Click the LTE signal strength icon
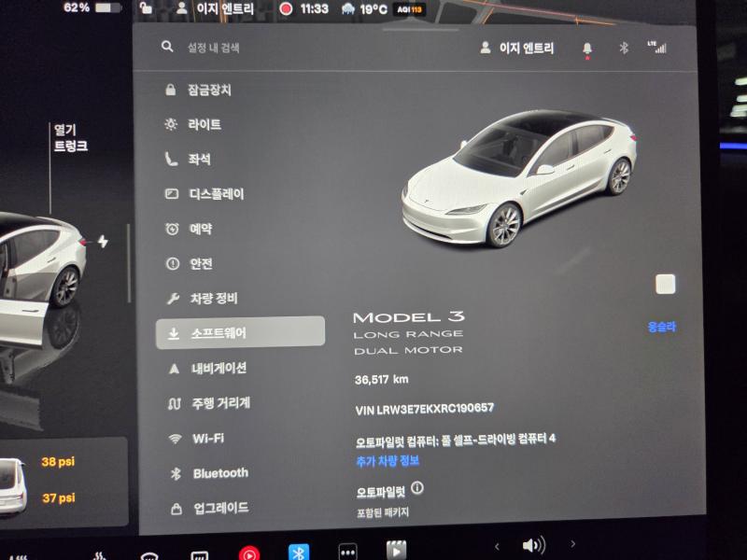The height and width of the screenshot is (560, 747). coord(657,47)
